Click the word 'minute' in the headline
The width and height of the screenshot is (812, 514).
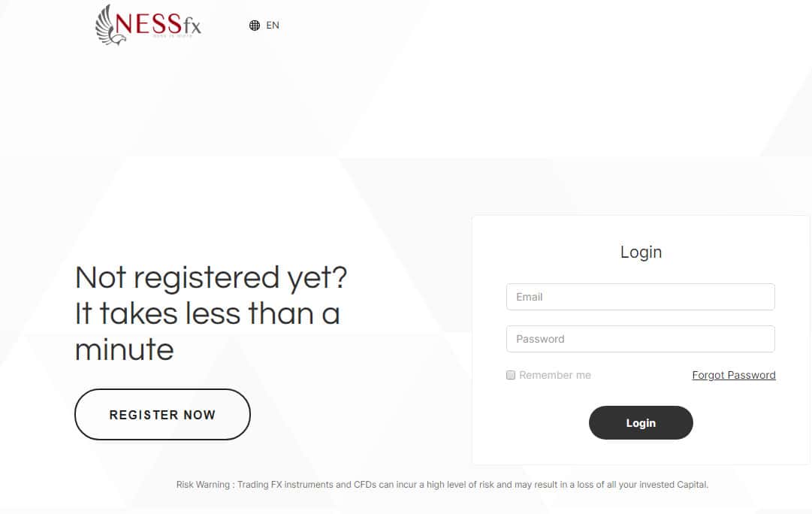(125, 349)
